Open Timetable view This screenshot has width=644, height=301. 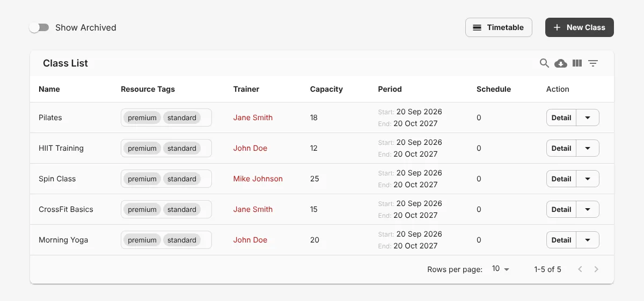point(499,27)
